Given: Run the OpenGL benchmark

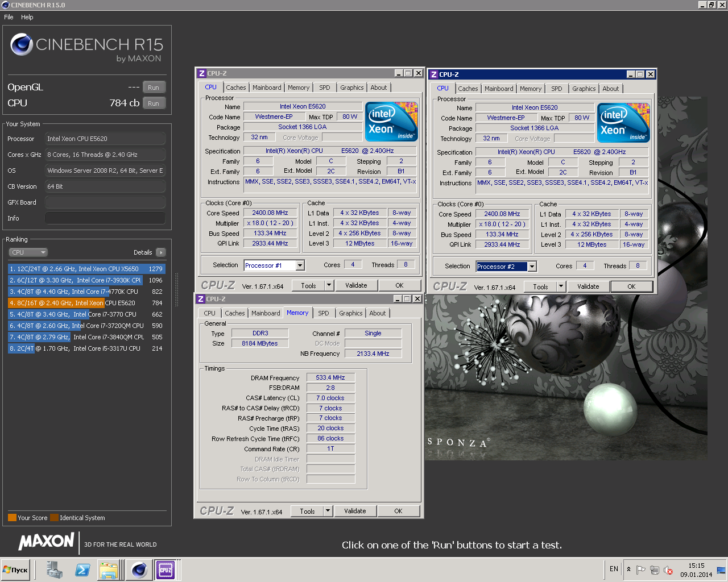Looking at the screenshot, I should [x=154, y=88].
